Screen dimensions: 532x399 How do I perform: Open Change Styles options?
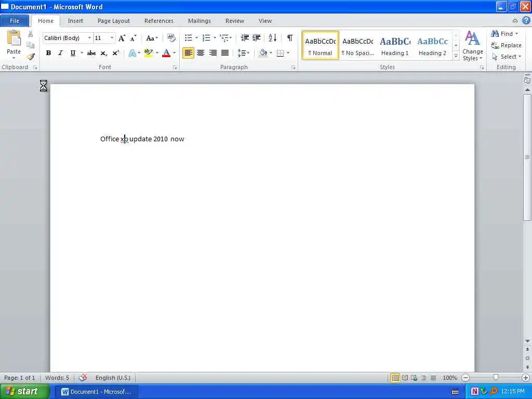pos(473,46)
